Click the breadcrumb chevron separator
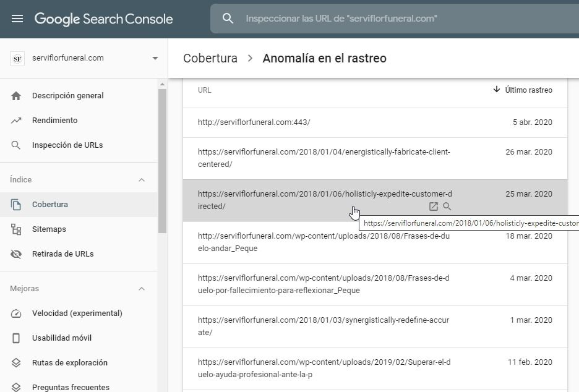The image size is (579, 392). (x=250, y=58)
